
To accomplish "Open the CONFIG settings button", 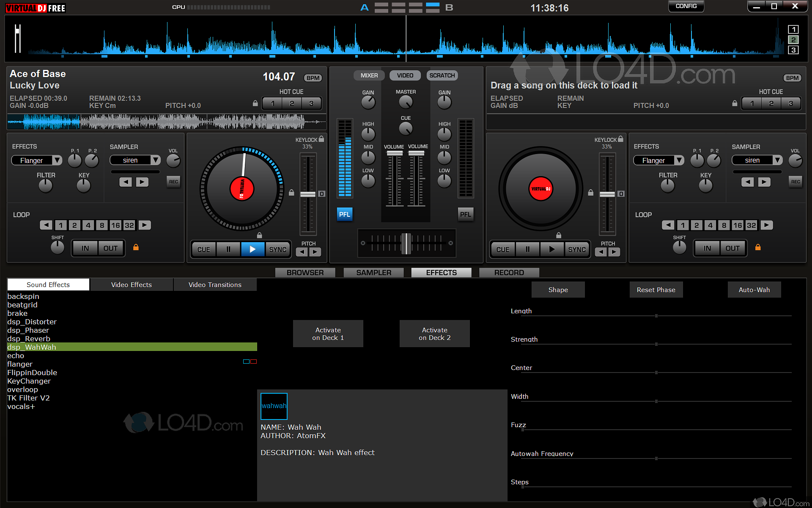I will [686, 6].
